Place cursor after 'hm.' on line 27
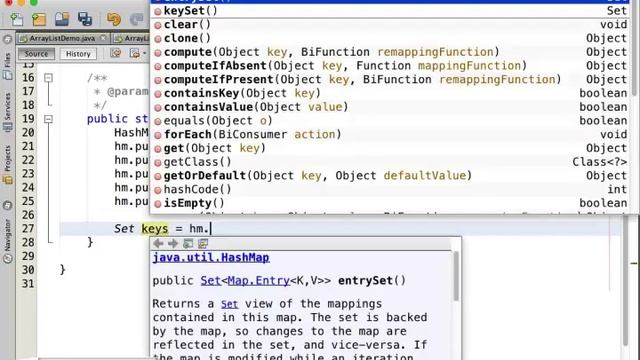The height and width of the screenshot is (360, 640). point(211,229)
